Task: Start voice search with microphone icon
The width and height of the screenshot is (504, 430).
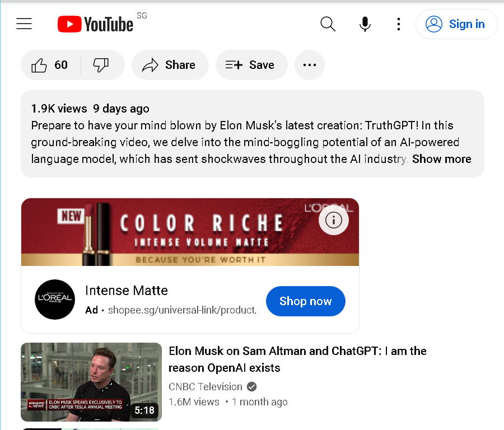Action: coord(365,24)
